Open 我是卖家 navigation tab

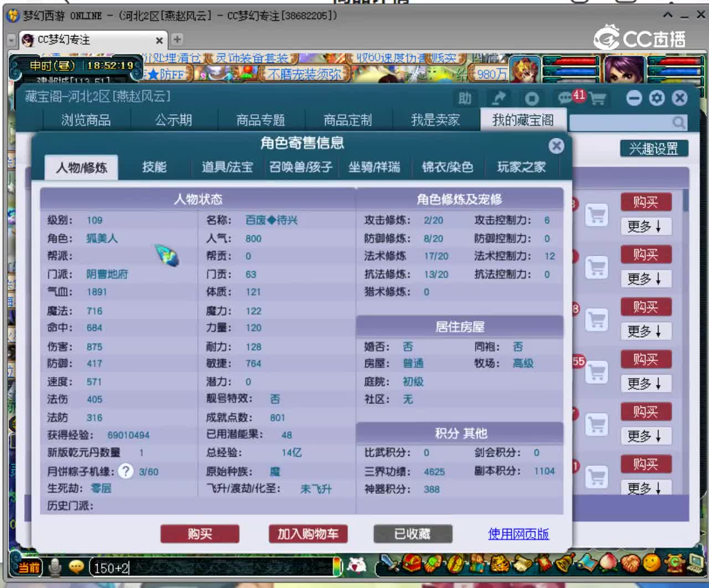point(435,120)
